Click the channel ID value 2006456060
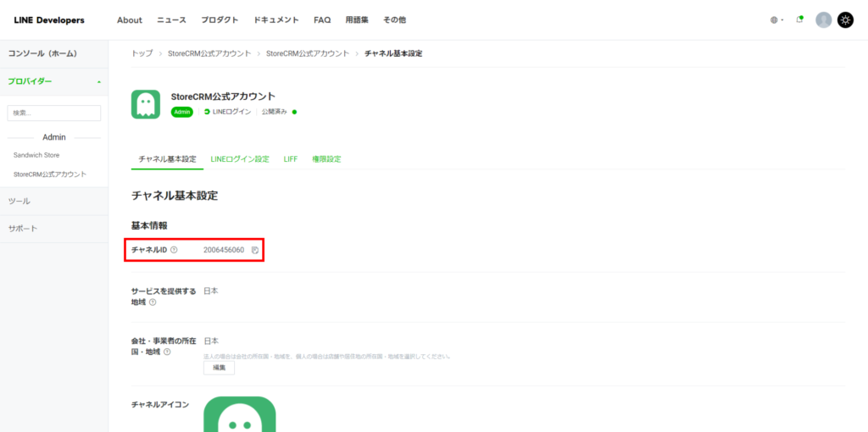 point(224,250)
